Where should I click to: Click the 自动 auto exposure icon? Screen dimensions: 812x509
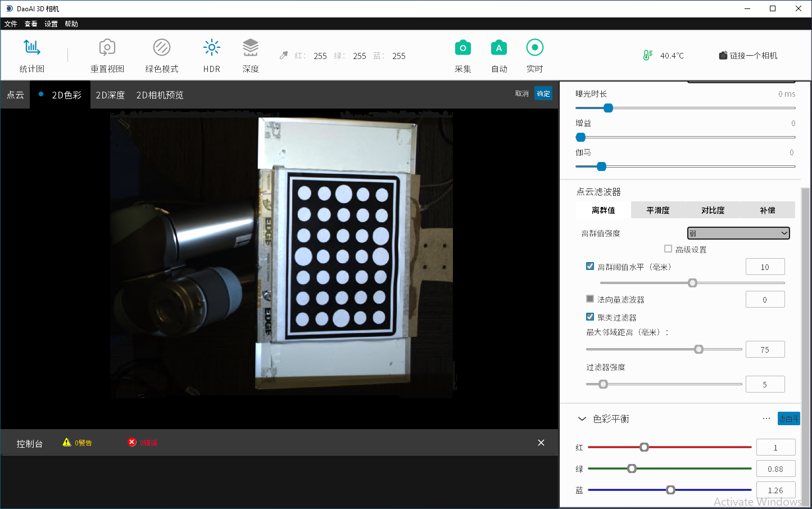click(x=499, y=48)
